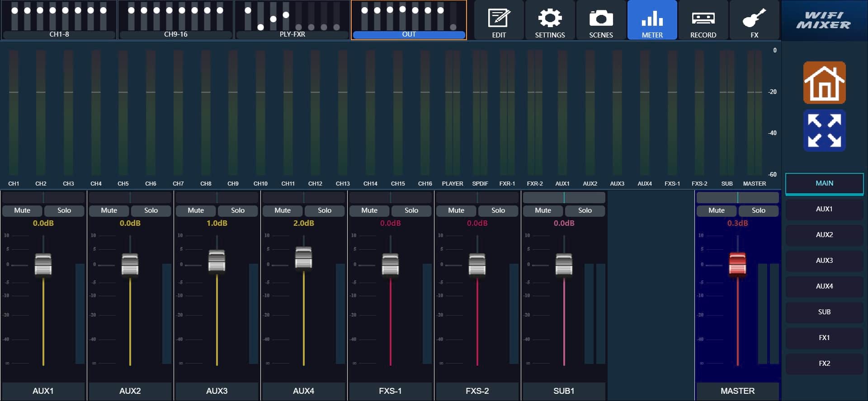Click the AUX1 pan bar above Mute

click(x=43, y=197)
